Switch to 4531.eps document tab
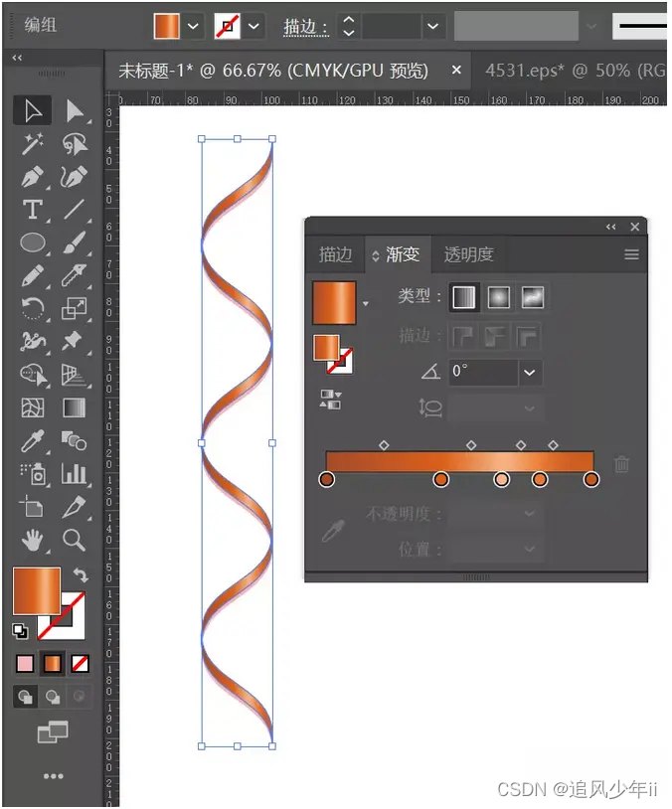The image size is (672, 809). point(575,71)
